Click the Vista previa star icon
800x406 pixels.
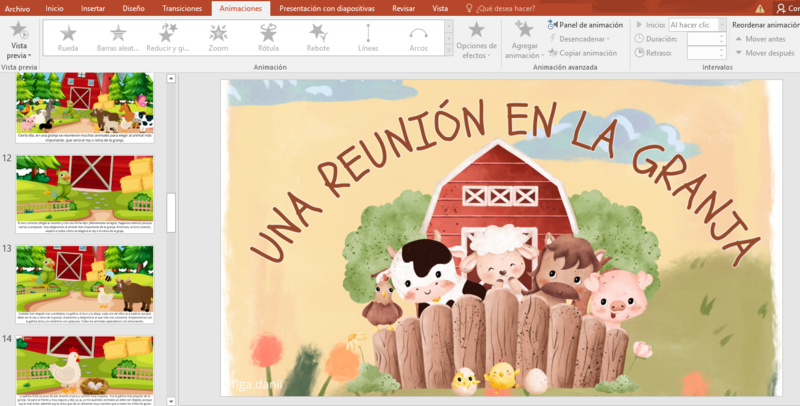coord(19,30)
